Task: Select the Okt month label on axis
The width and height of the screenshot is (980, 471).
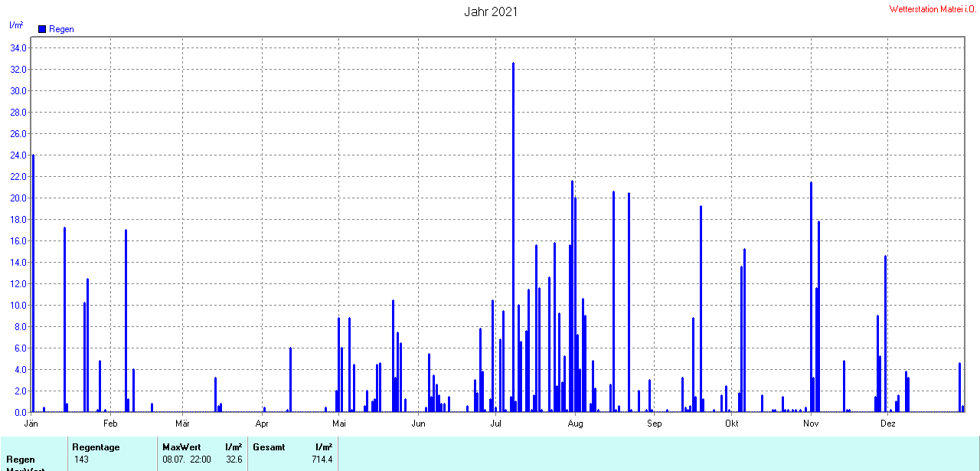Action: (x=732, y=423)
